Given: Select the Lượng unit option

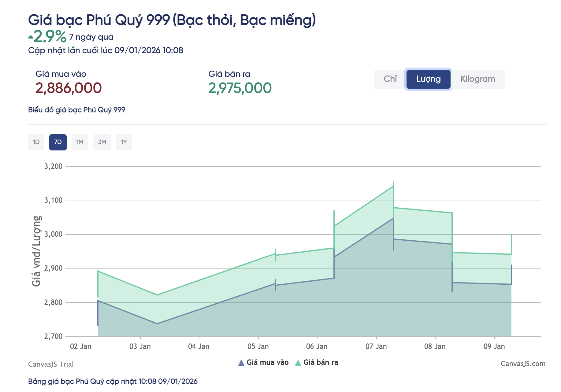Looking at the screenshot, I should [x=428, y=79].
